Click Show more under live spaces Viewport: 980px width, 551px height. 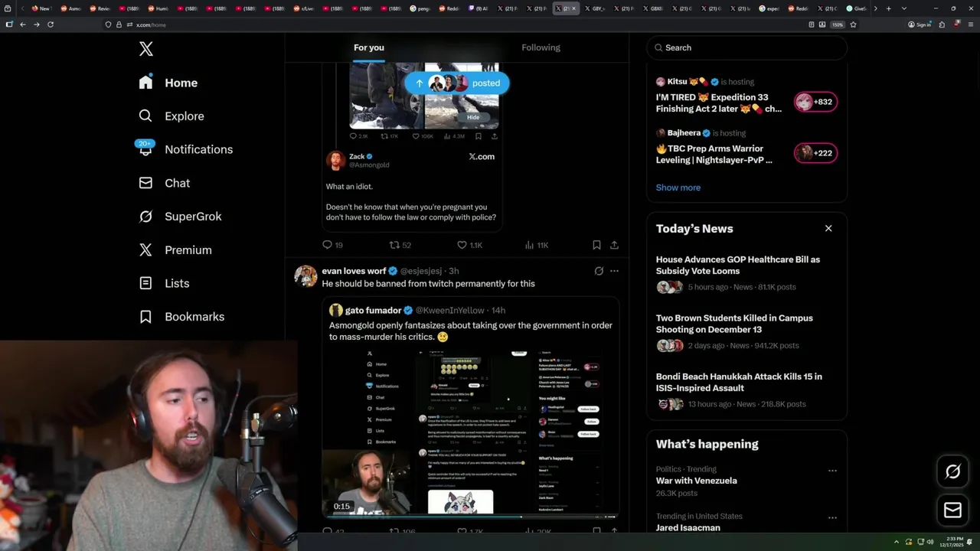(x=678, y=187)
